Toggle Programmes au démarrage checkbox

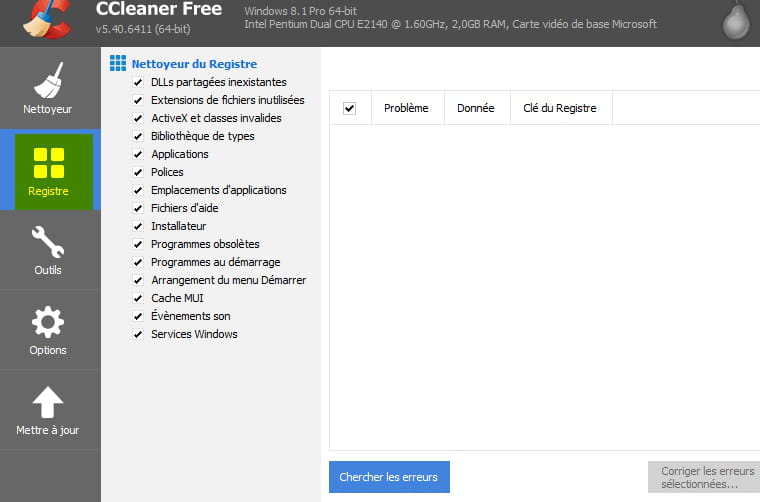click(138, 262)
